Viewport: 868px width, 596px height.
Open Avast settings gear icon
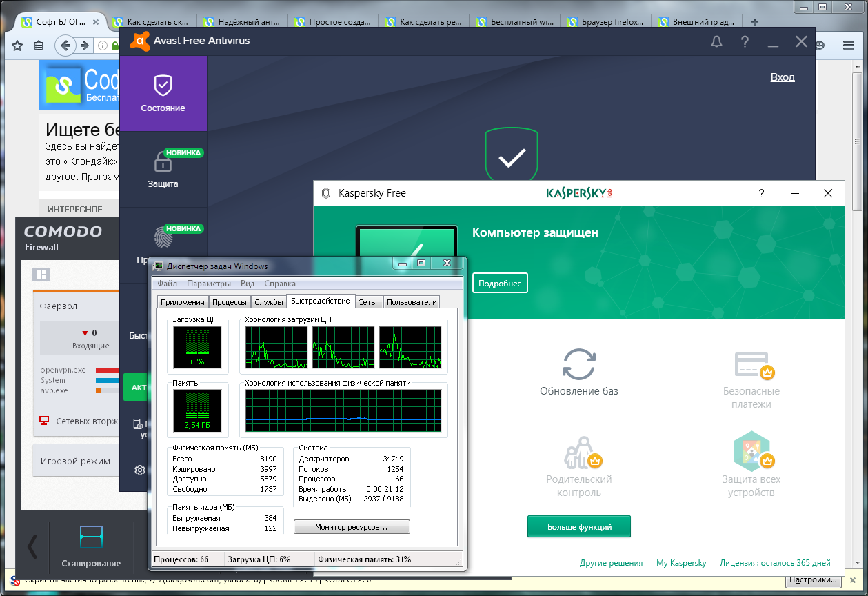coord(140,470)
